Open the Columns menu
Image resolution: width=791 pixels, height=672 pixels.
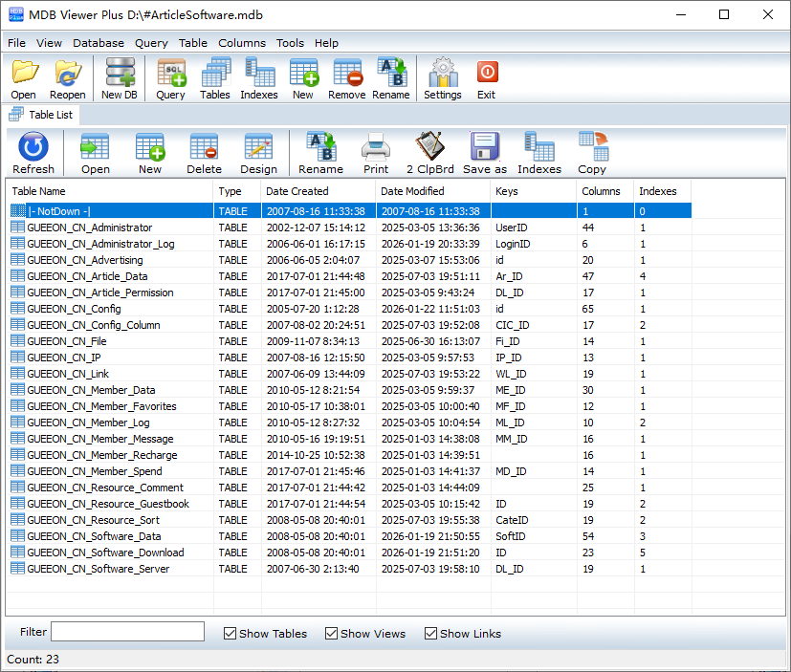[x=242, y=43]
